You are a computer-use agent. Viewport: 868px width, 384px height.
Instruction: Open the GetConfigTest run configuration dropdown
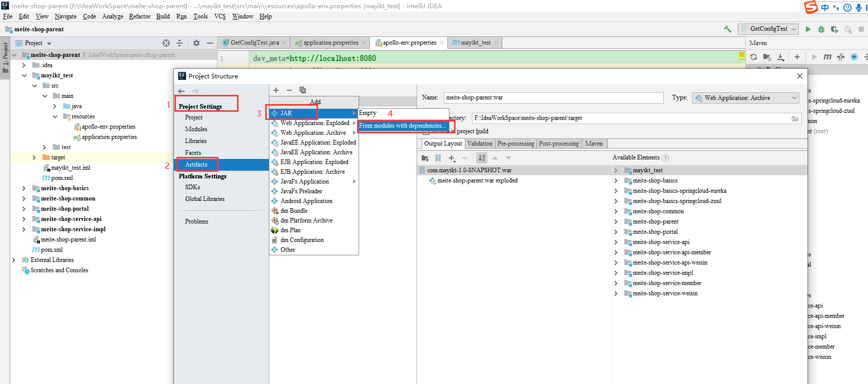768,29
